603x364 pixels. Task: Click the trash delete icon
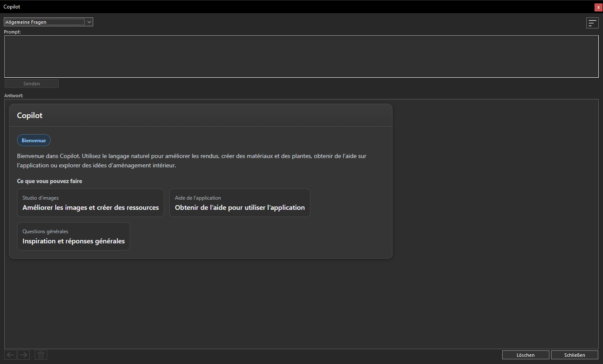pos(41,355)
